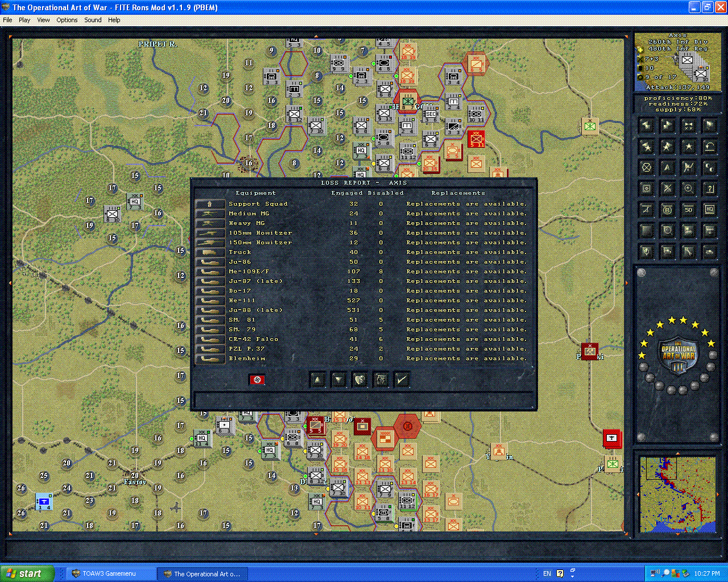Select the SEC unit counter on the map

[431, 115]
